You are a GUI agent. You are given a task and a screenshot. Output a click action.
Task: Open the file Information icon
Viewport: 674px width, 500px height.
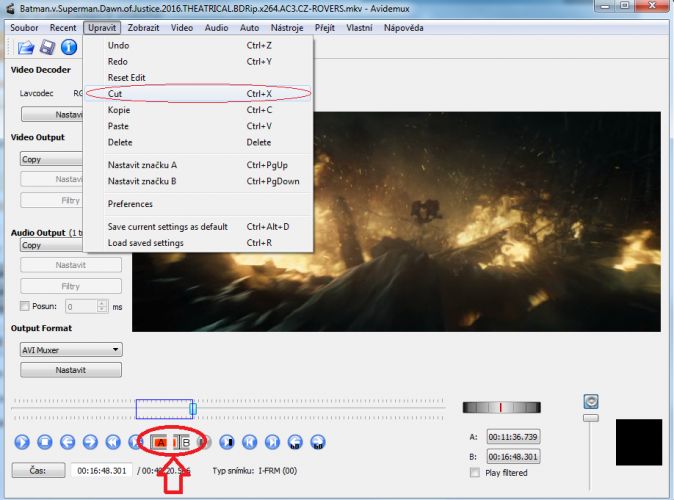click(69, 47)
